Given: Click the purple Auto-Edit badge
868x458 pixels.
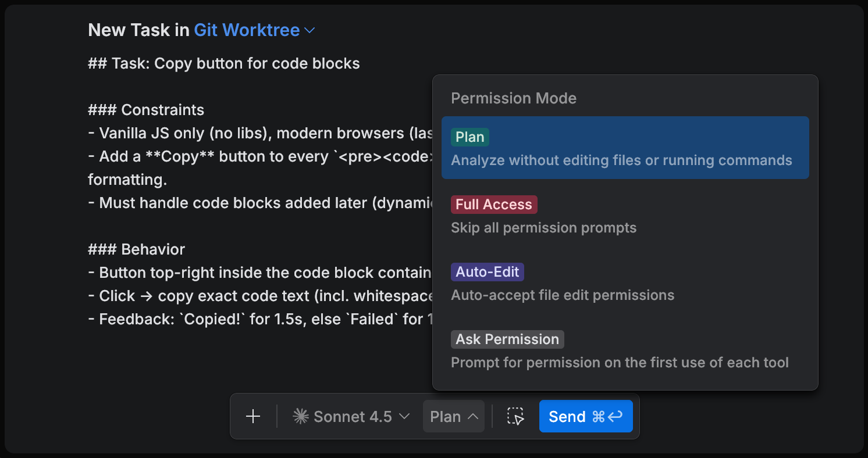Looking at the screenshot, I should [x=488, y=272].
